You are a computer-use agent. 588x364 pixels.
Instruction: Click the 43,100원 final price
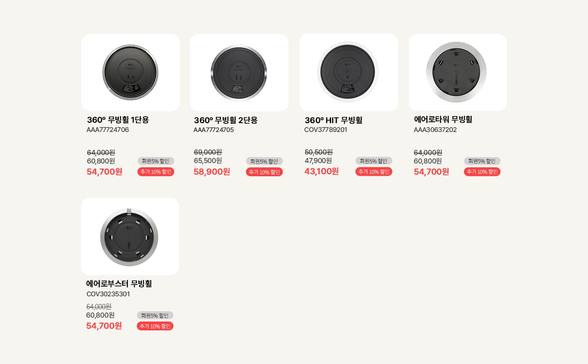point(322,171)
